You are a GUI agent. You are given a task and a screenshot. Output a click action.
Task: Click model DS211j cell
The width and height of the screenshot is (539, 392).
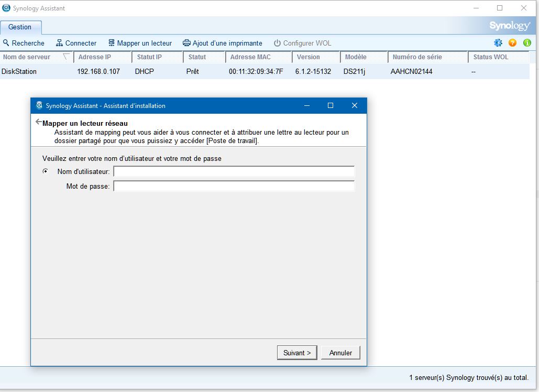(354, 71)
